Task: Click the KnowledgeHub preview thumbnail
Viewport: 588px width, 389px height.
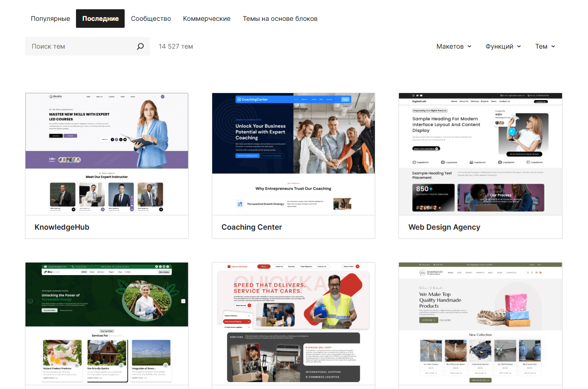Action: [x=107, y=153]
